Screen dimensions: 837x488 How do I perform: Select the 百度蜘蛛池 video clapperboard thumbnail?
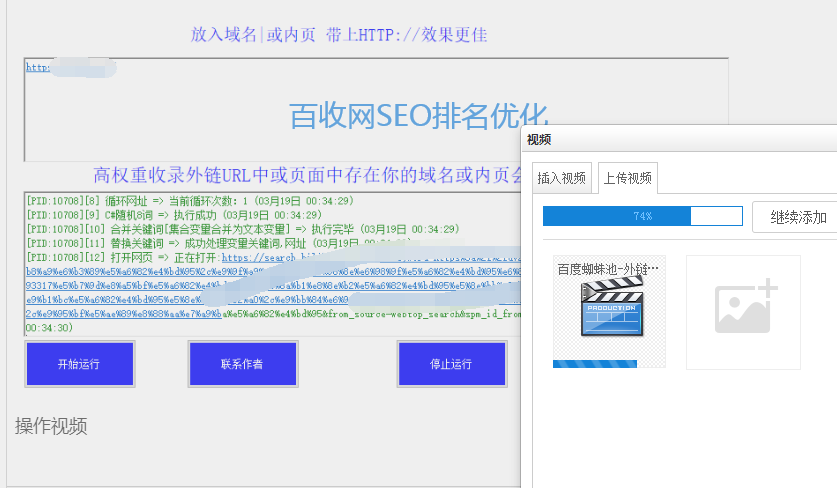[612, 308]
